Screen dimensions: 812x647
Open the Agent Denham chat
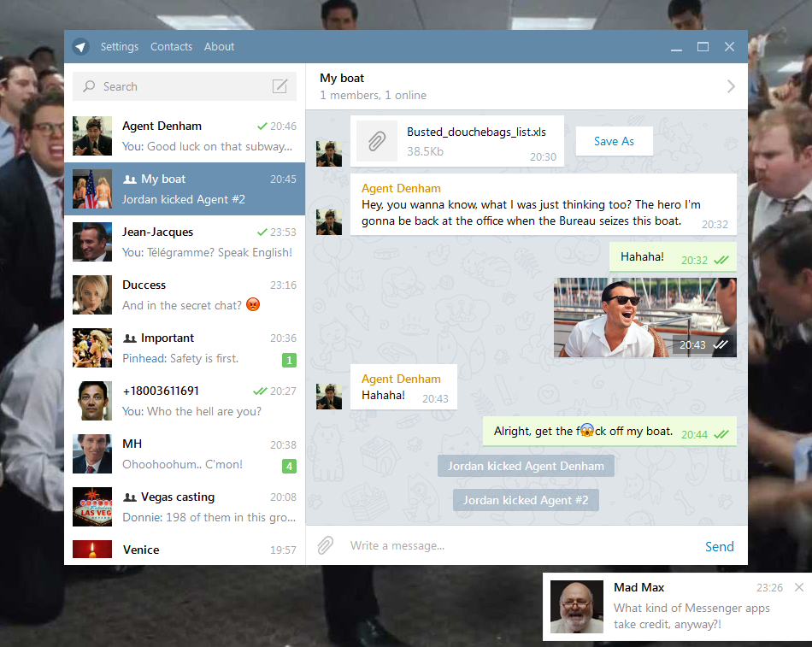tap(185, 136)
